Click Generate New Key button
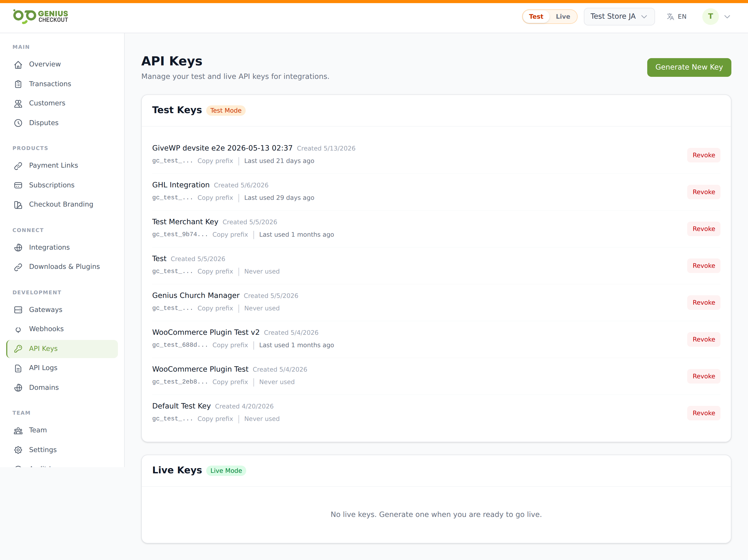 689,67
